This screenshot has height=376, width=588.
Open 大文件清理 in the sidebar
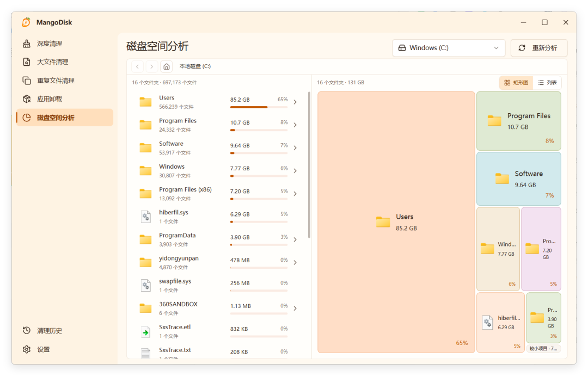pyautogui.click(x=65, y=62)
